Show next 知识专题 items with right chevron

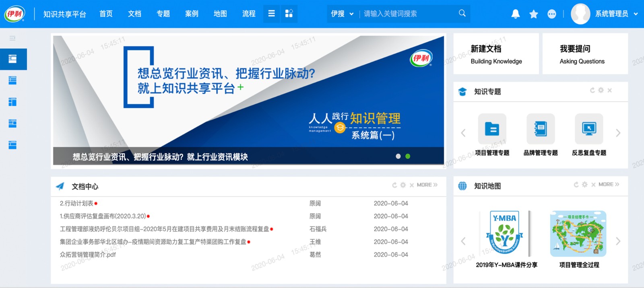click(618, 133)
